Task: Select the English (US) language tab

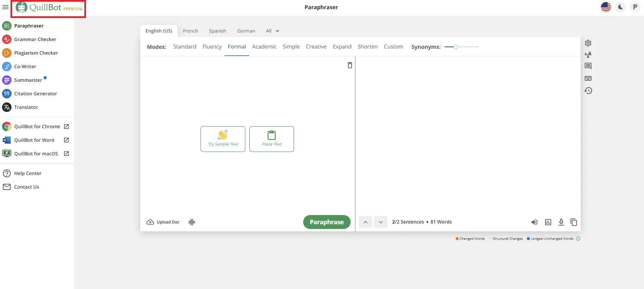Action: tap(159, 31)
